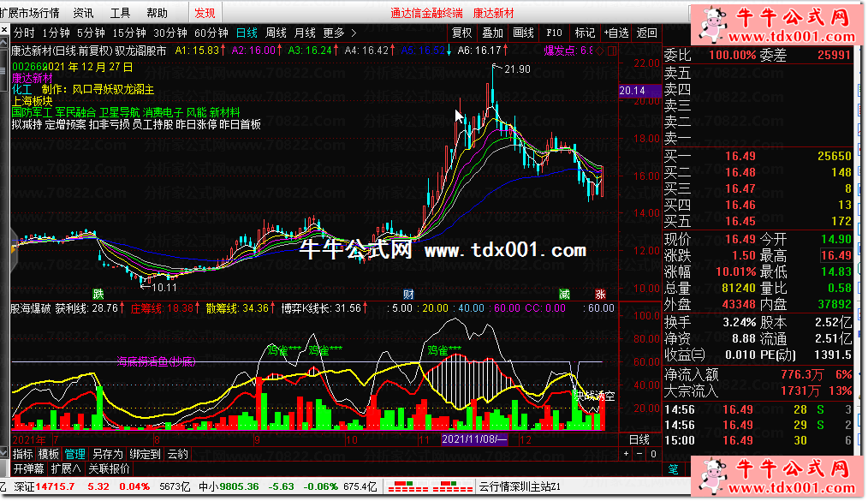This screenshot has width=868, height=501.
Task: Click the 绑定到 button
Action: click(145, 454)
